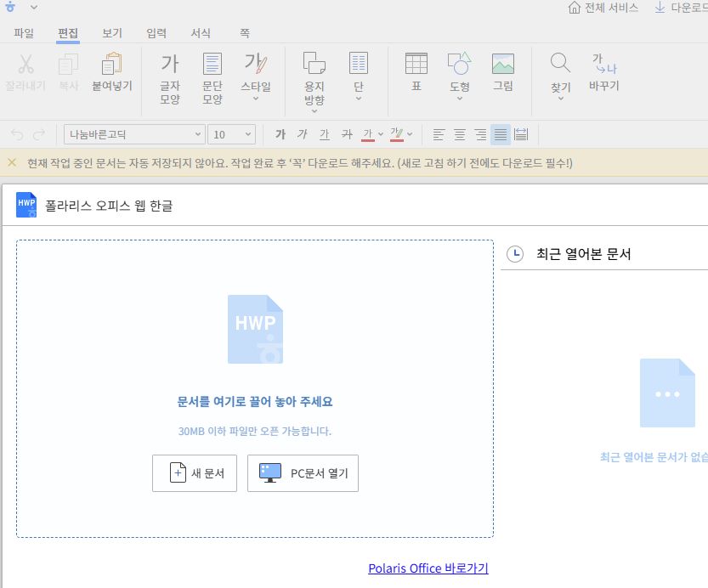Insert a Table (표)
This screenshot has height=588, width=708.
coord(416,72)
